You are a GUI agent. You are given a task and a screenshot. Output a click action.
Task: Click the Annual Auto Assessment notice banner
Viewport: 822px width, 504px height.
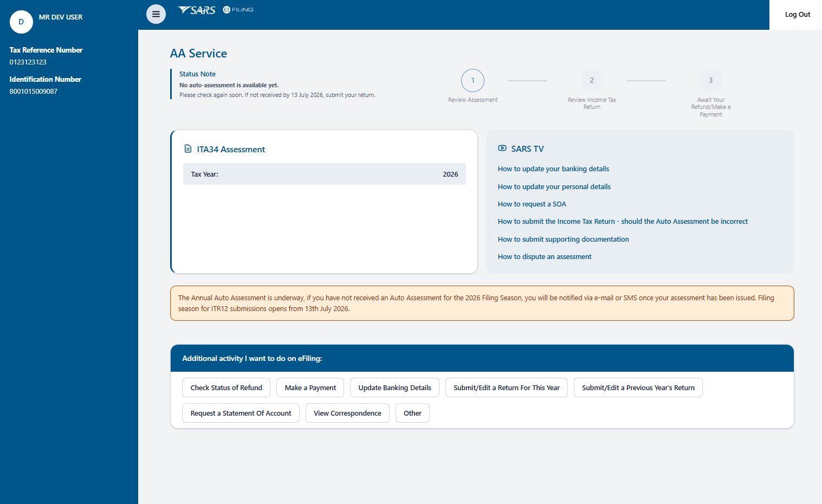(482, 303)
